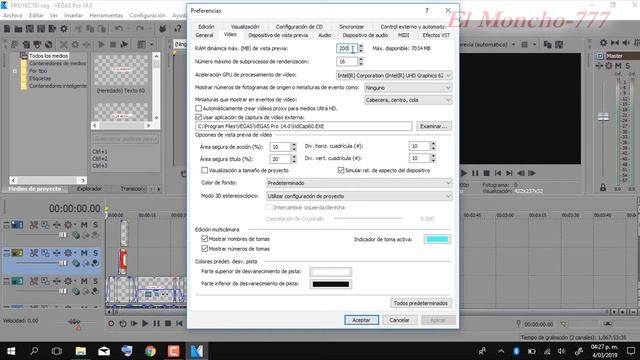This screenshot has width=640, height=360.
Task: Click the Aceptar button
Action: coord(361,320)
